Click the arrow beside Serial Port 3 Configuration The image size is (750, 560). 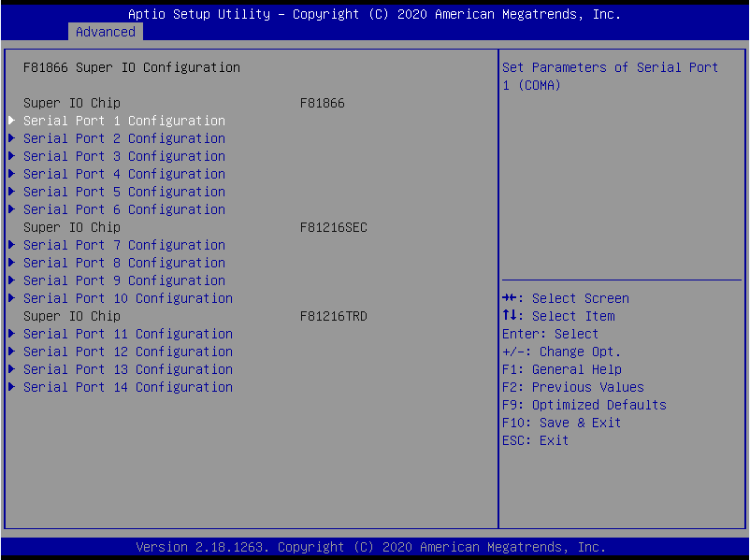click(12, 156)
